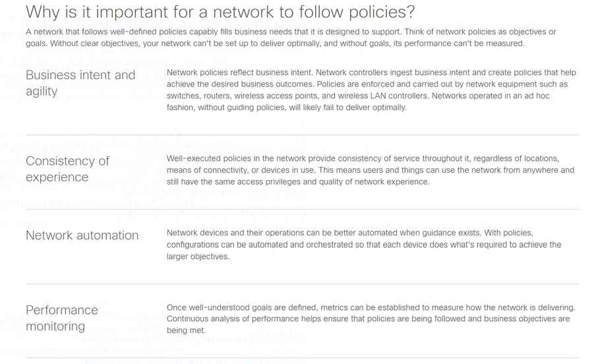
Task: Click the 'Consistency of experience' section heading
Action: tap(67, 169)
